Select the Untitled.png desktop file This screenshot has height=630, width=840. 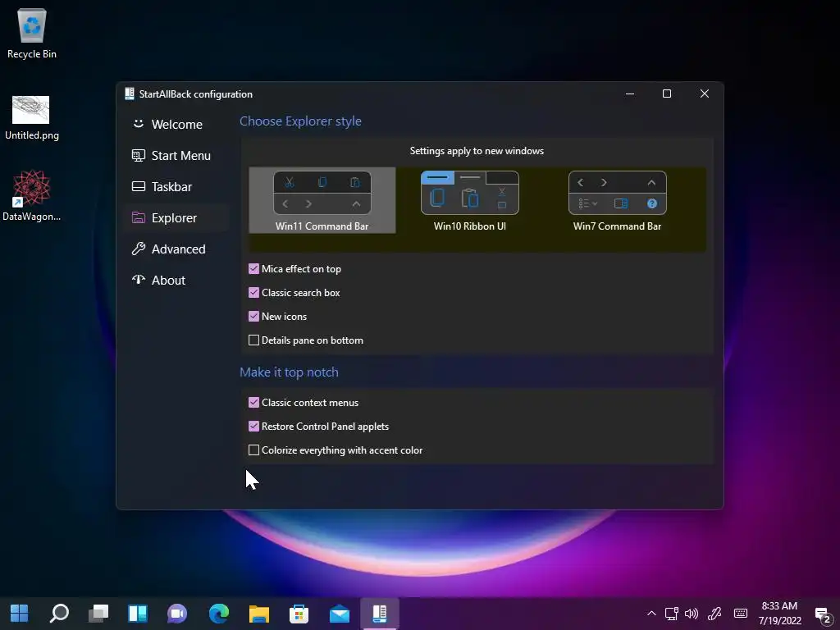click(32, 118)
